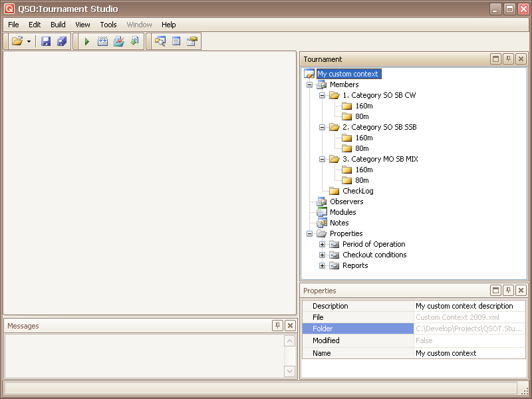Click the Save All toolbar icon
Screen dimensions: 532x399
coord(62,41)
